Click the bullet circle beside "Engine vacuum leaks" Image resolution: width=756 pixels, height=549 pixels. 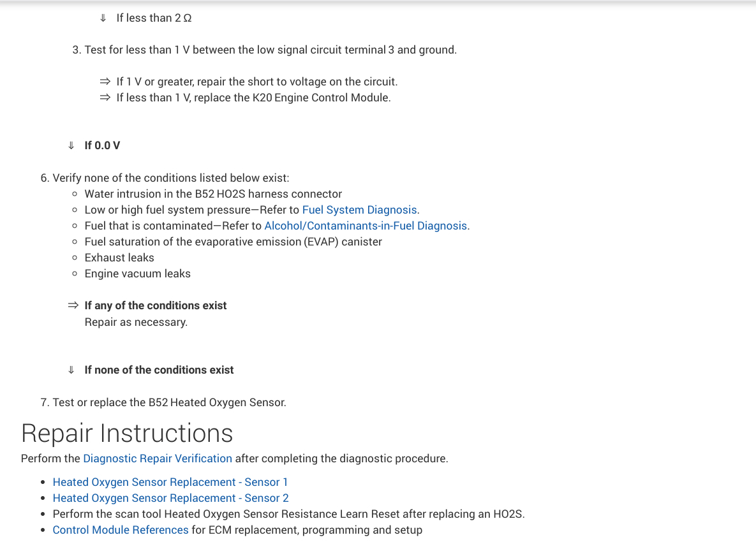click(75, 274)
